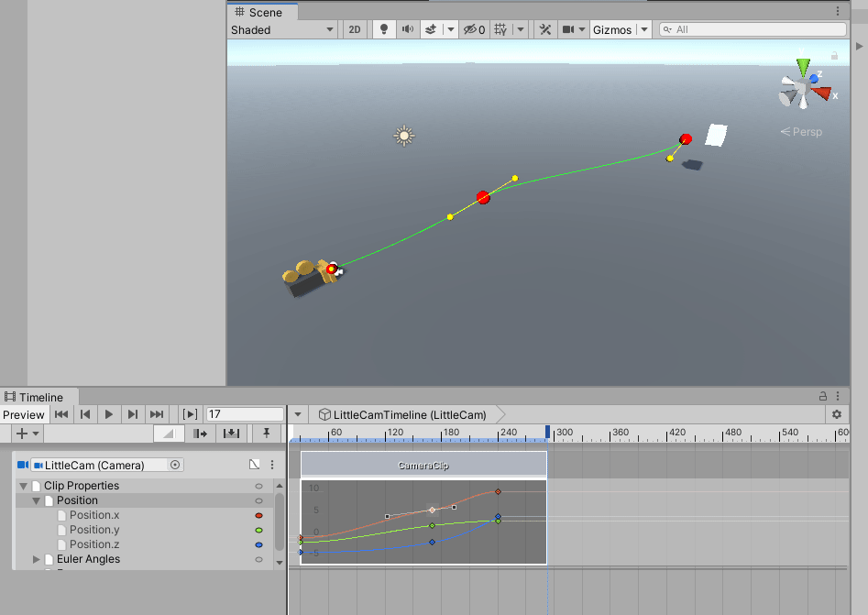Image resolution: width=868 pixels, height=615 pixels.
Task: Select the Timeline tab
Action: 35,397
